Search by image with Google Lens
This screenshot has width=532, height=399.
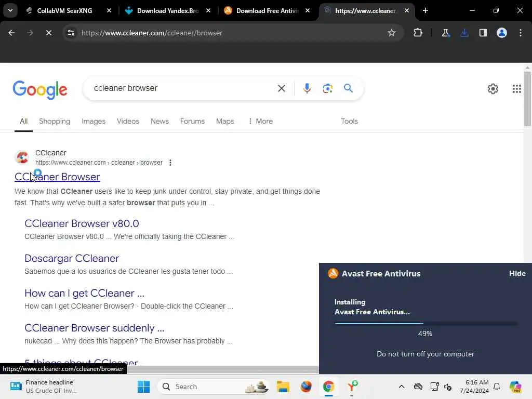[327, 88]
